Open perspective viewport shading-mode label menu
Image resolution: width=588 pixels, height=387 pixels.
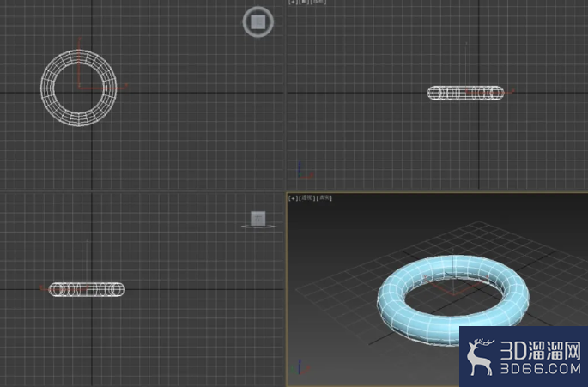pyautogui.click(x=324, y=198)
